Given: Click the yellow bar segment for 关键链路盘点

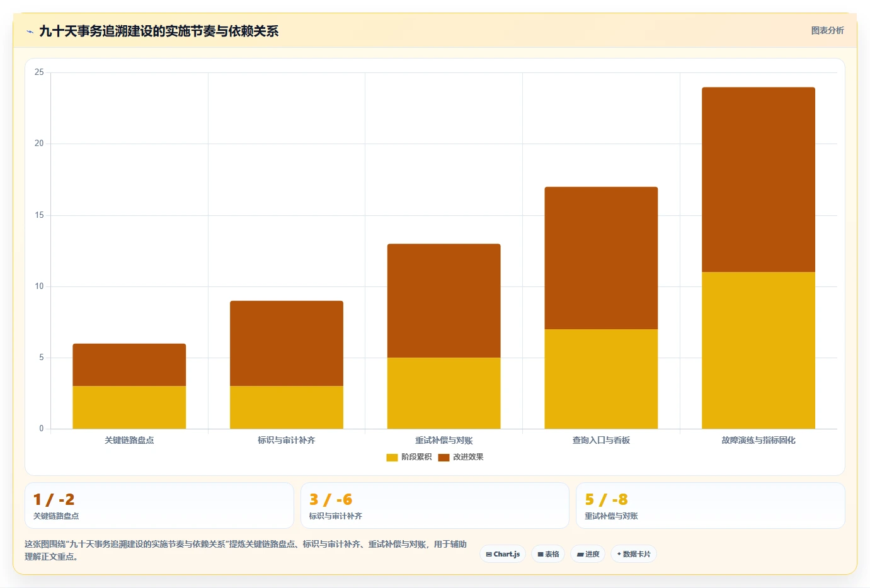Looking at the screenshot, I should [129, 407].
